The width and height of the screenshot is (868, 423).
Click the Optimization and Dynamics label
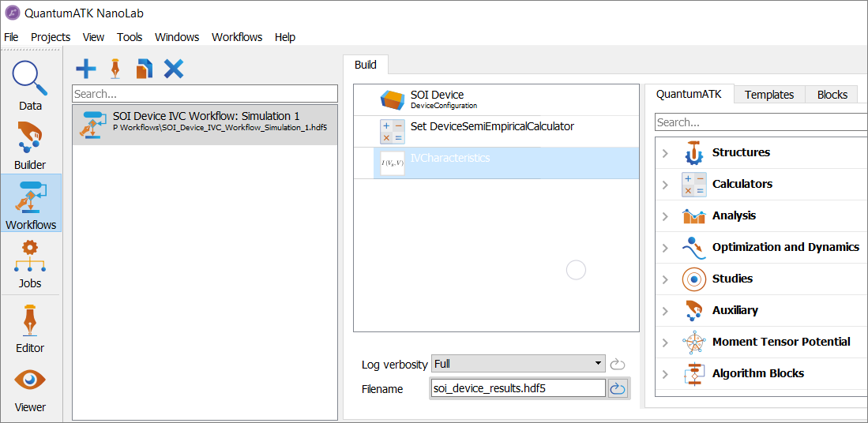click(x=786, y=247)
